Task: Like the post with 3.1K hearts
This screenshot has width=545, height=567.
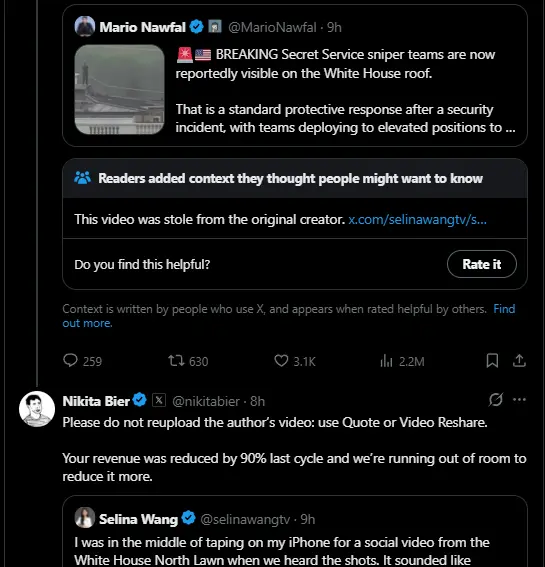Action: [281, 361]
